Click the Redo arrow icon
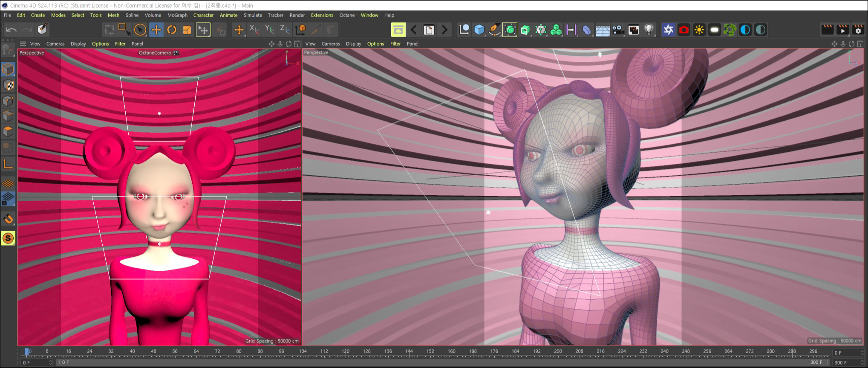The height and width of the screenshot is (368, 868). pyautogui.click(x=27, y=29)
